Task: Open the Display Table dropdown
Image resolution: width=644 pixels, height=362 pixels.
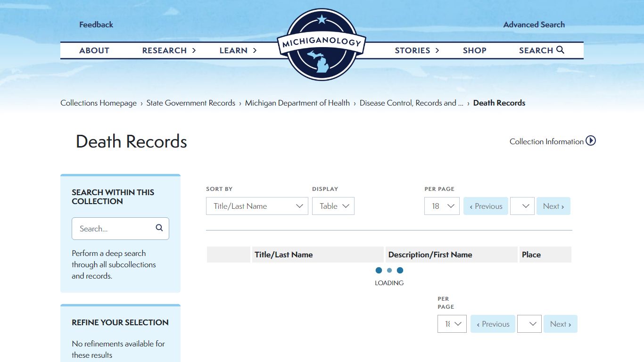Action: point(333,206)
